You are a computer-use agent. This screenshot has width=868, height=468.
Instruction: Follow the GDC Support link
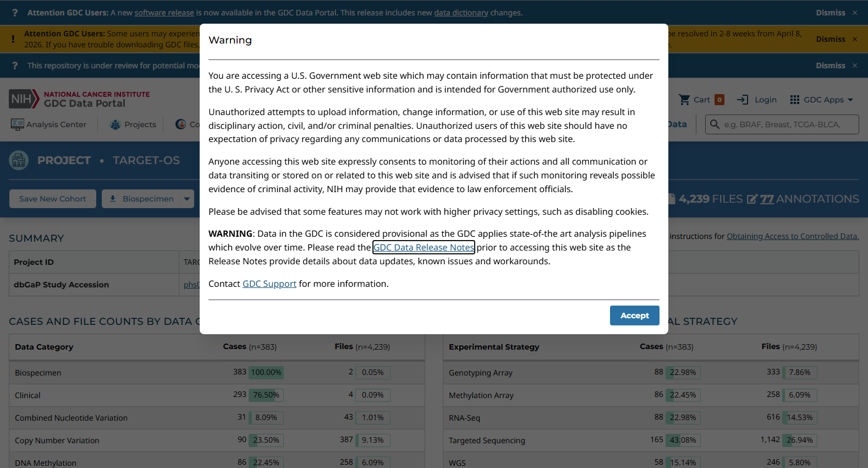pyautogui.click(x=270, y=284)
